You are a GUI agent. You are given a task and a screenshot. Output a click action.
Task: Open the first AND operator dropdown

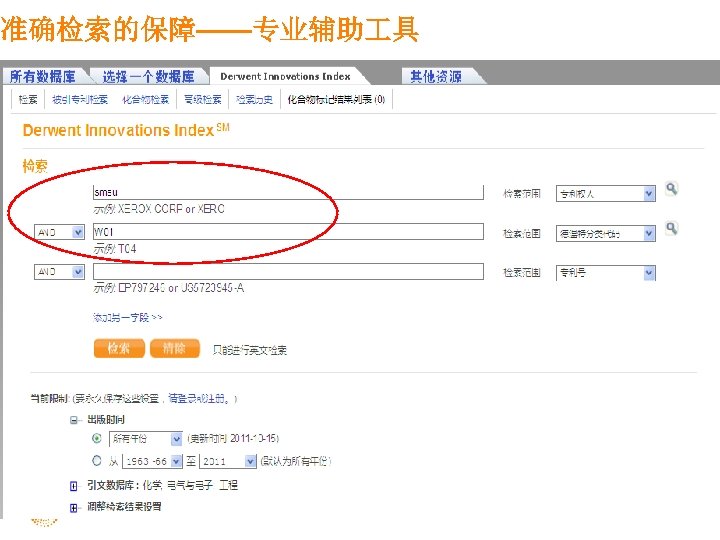[60, 232]
